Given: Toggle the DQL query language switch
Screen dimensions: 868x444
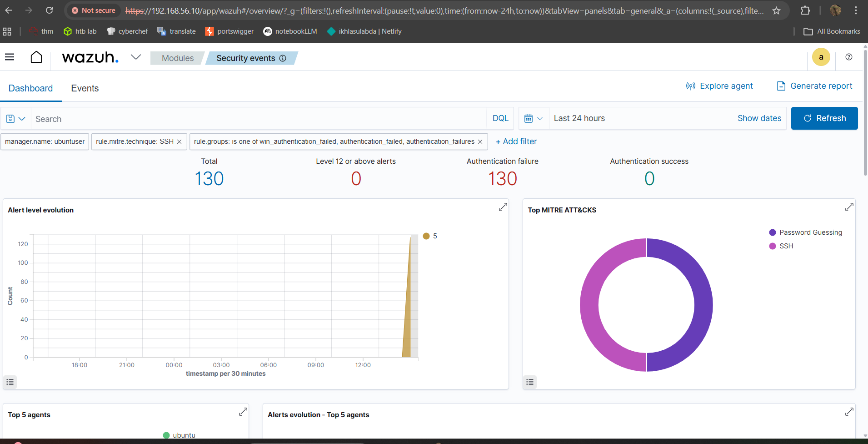Looking at the screenshot, I should [500, 118].
